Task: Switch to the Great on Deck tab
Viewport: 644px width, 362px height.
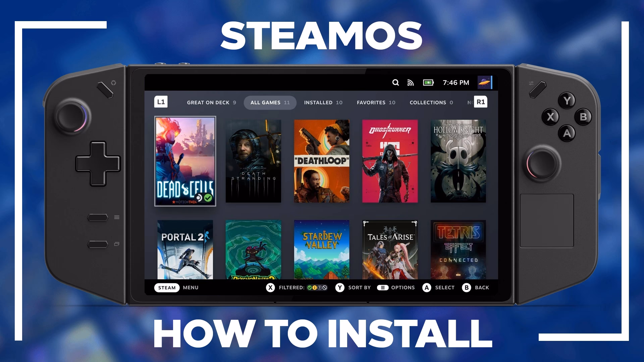Action: point(211,103)
